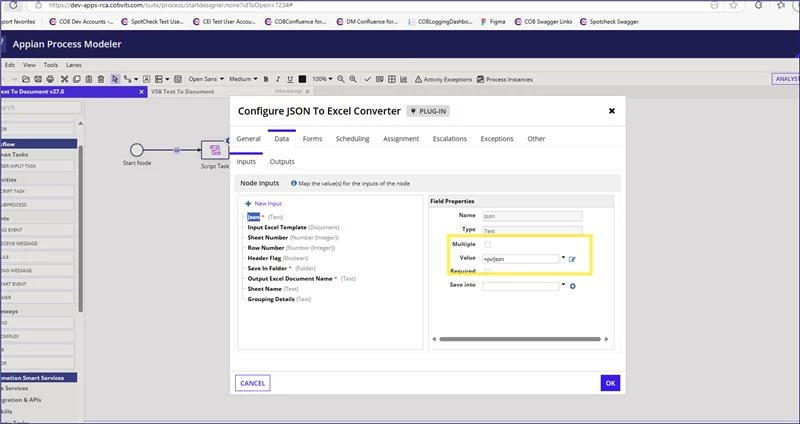Click the validate checkmark icon

tap(367, 79)
